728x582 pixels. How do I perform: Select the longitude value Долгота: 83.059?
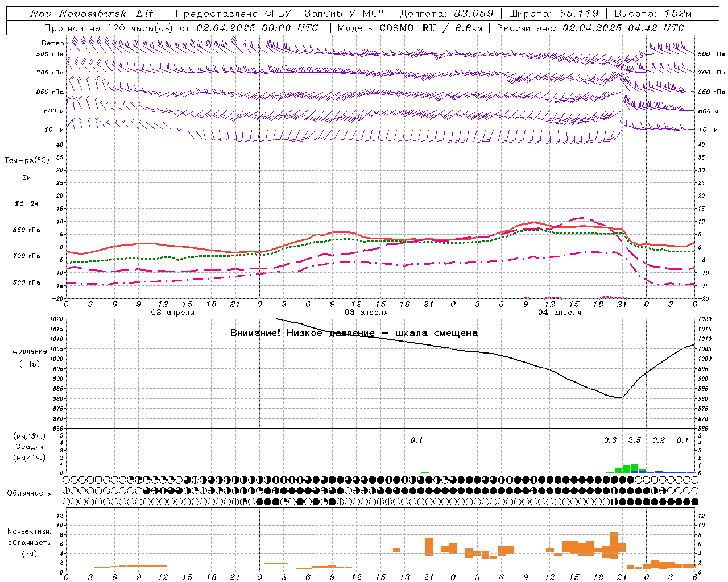[x=446, y=14]
